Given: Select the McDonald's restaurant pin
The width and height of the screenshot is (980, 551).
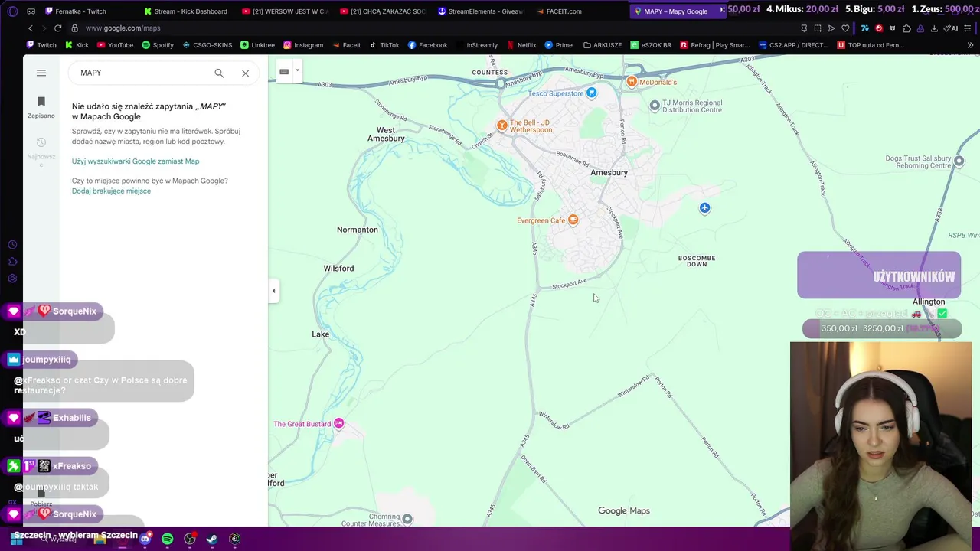Looking at the screenshot, I should pos(632,81).
